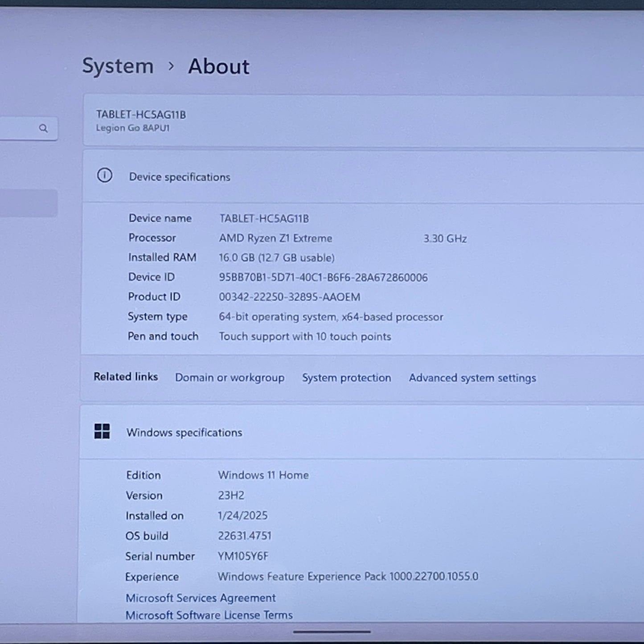Select the Device ID value 95BB70B1-5D71

click(x=323, y=278)
